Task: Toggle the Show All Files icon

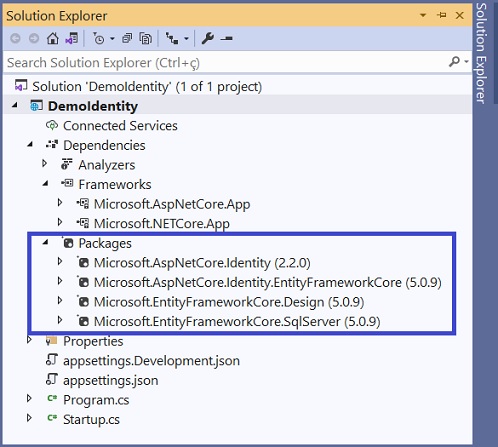Action: (x=146, y=38)
